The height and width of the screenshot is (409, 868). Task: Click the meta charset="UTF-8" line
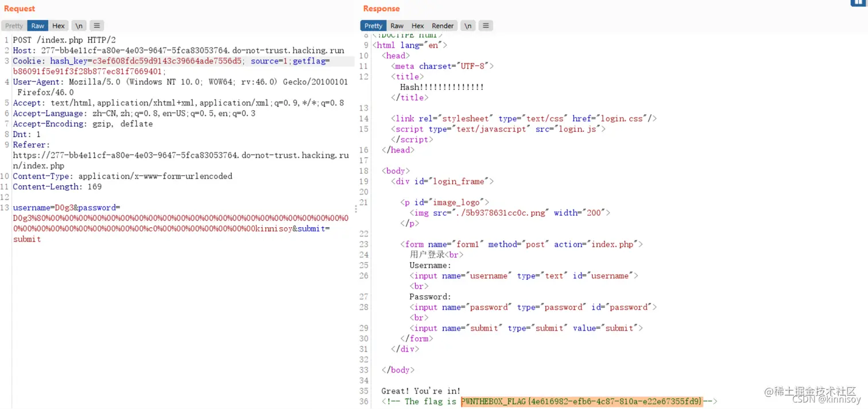tap(443, 67)
